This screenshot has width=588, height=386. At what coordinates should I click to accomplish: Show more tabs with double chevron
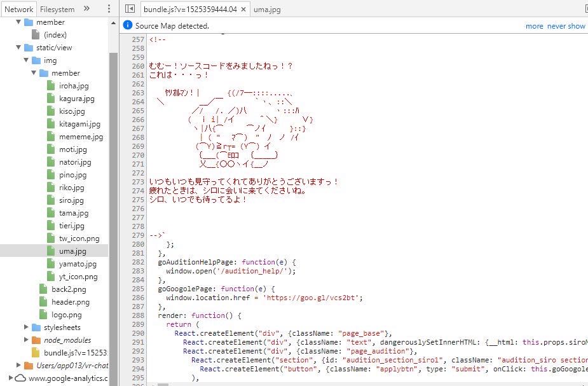[x=86, y=9]
